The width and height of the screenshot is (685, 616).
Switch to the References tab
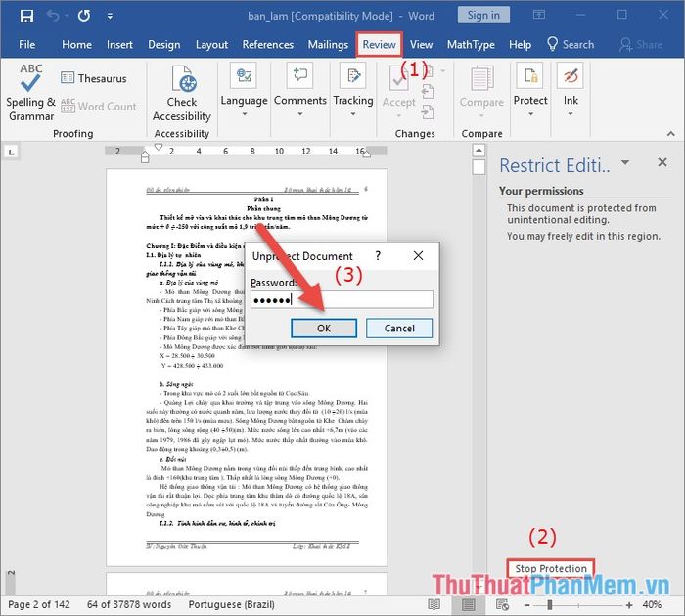[267, 44]
